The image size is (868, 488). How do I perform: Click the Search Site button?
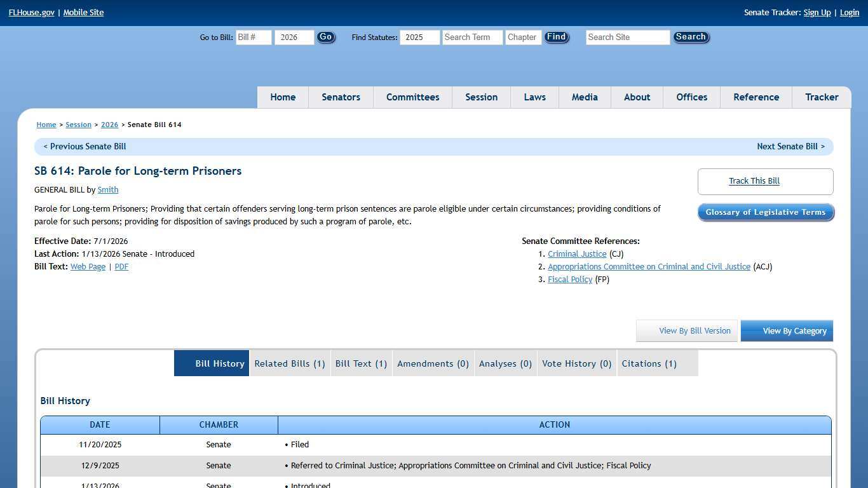tap(691, 37)
